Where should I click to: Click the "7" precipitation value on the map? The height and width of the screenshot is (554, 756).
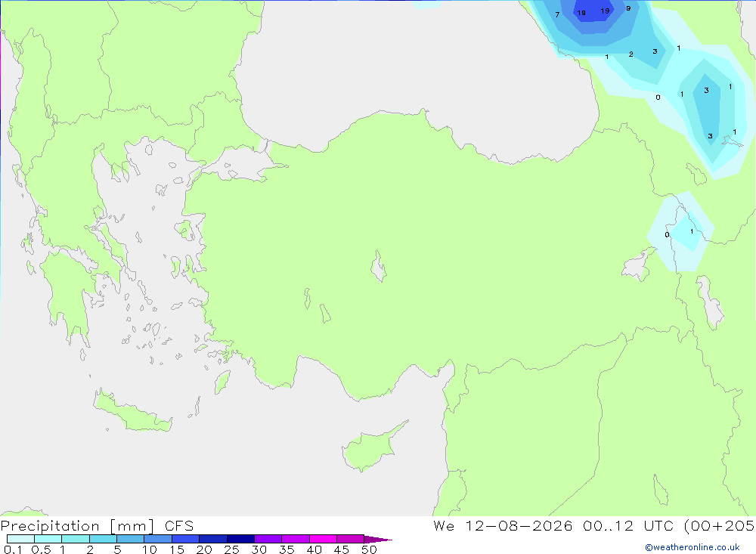click(557, 15)
